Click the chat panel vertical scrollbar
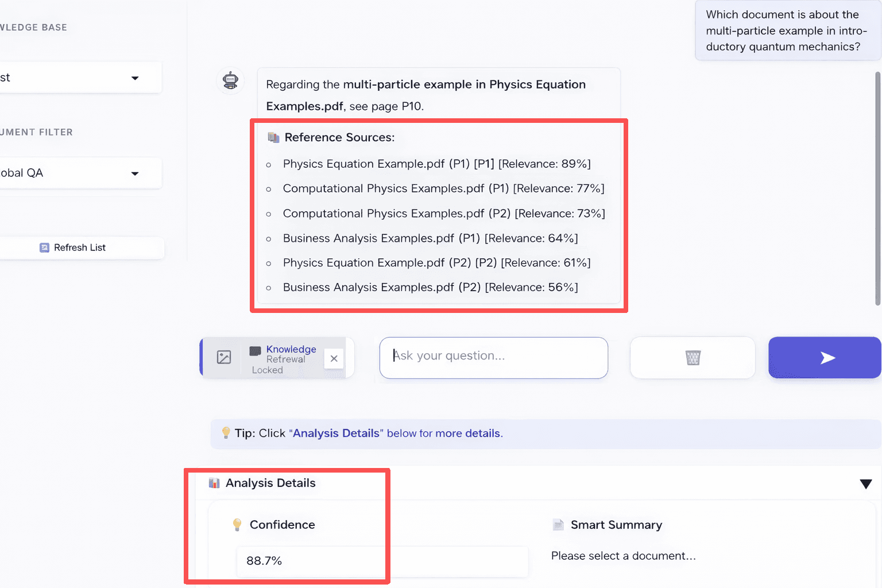Viewport: 882px width, 588px height. point(877,188)
